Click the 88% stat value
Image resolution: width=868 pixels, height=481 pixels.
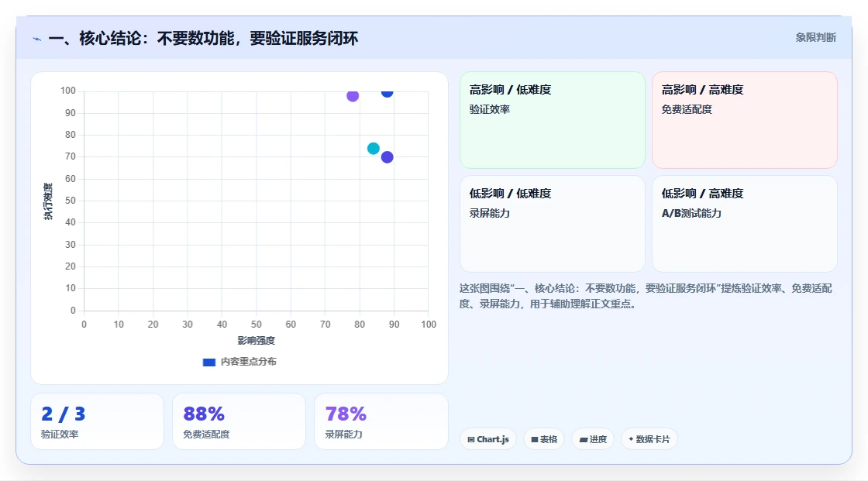click(204, 414)
